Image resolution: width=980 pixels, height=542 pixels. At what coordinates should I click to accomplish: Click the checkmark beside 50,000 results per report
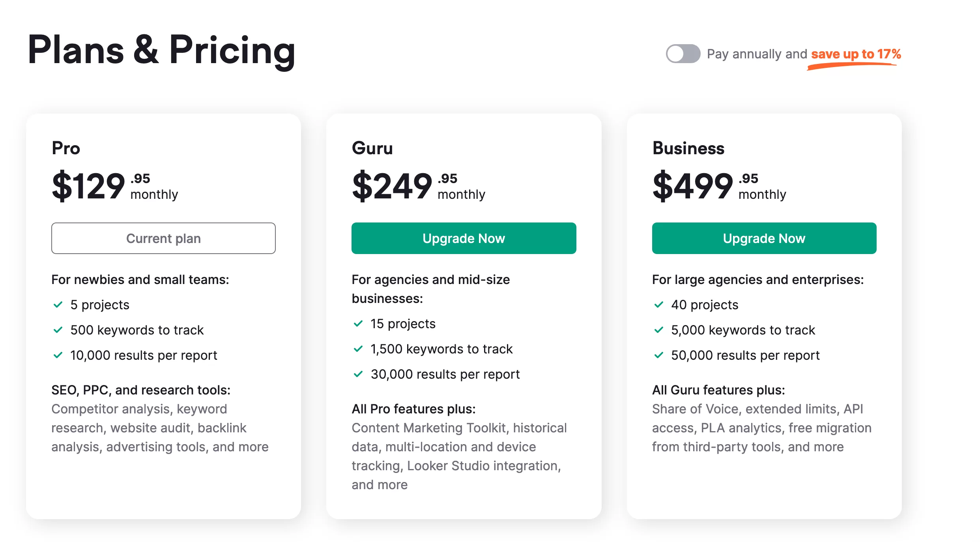point(659,355)
